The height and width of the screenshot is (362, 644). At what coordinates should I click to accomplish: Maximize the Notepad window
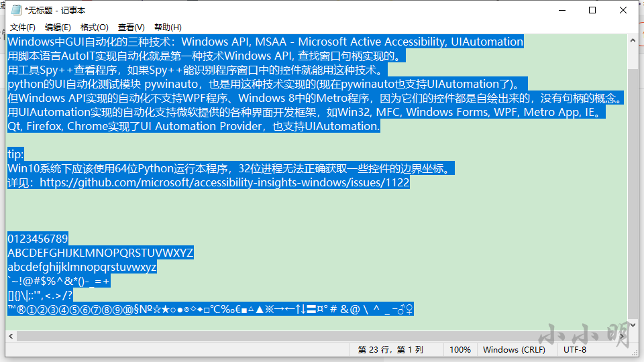(x=592, y=10)
